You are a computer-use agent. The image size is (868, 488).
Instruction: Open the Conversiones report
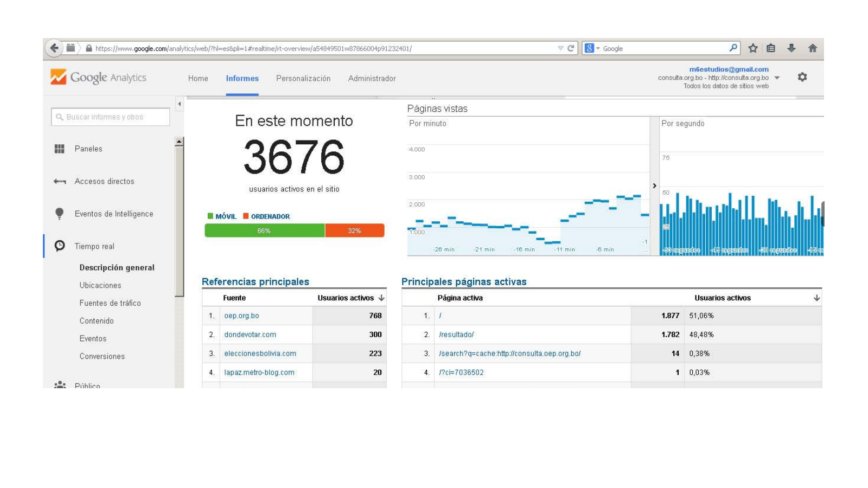102,356
